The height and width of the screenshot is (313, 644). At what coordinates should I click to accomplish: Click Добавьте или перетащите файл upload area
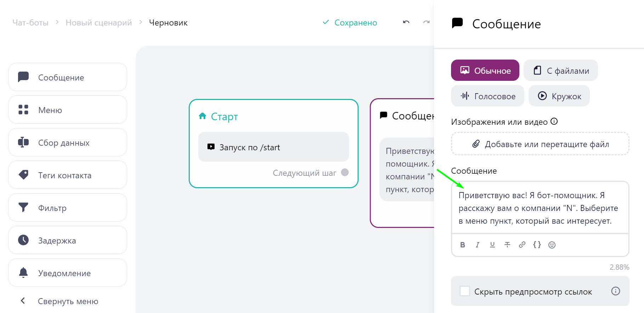click(x=540, y=144)
